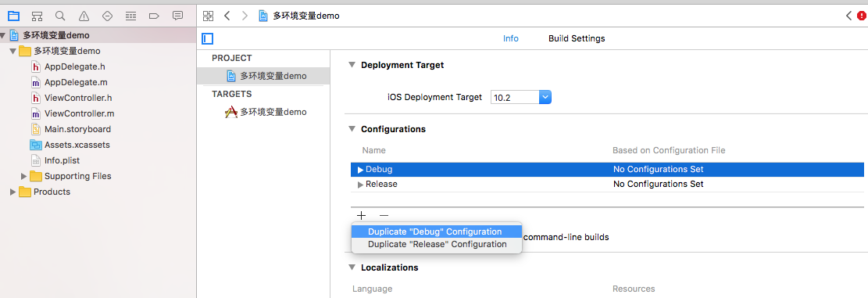Click the red error indicator icon
Viewport: 868px width, 298px height.
[x=861, y=16]
